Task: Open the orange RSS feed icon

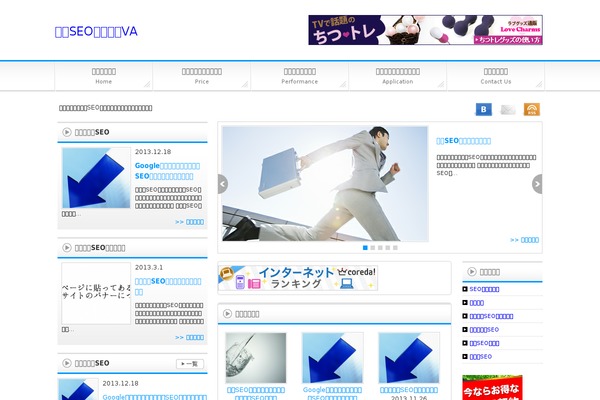Action: (x=532, y=109)
